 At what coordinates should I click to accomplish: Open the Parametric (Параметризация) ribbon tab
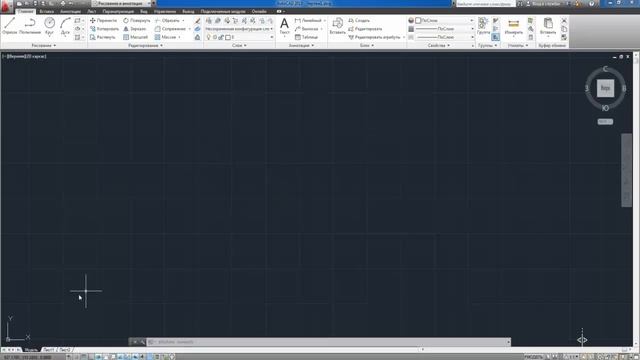118,11
